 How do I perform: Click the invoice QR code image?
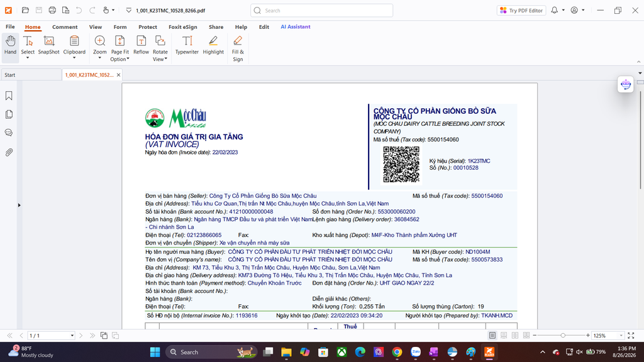click(401, 165)
